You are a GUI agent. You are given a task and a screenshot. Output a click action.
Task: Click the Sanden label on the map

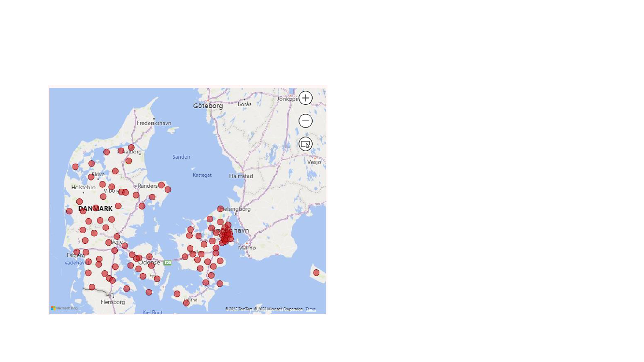[x=182, y=157]
